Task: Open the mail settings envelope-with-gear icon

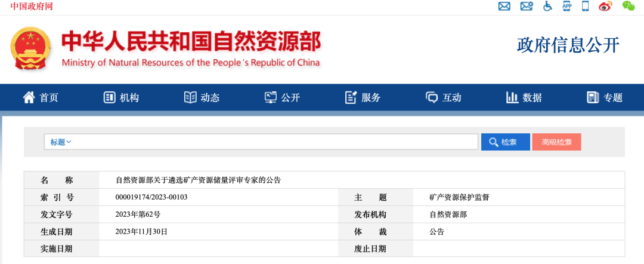Action: coord(526,6)
